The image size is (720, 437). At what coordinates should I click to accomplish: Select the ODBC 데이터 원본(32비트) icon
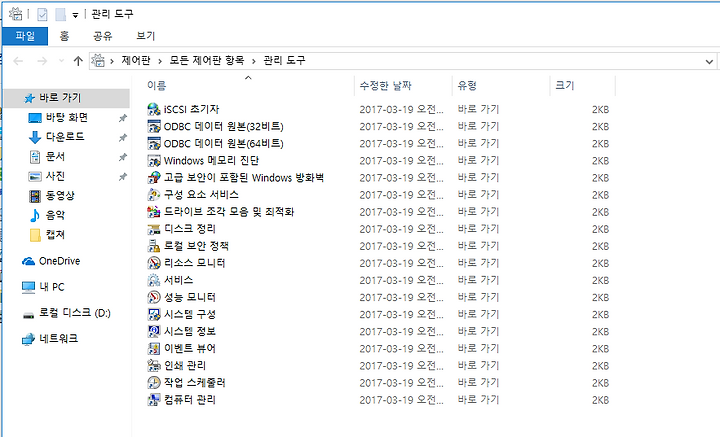(x=153, y=126)
